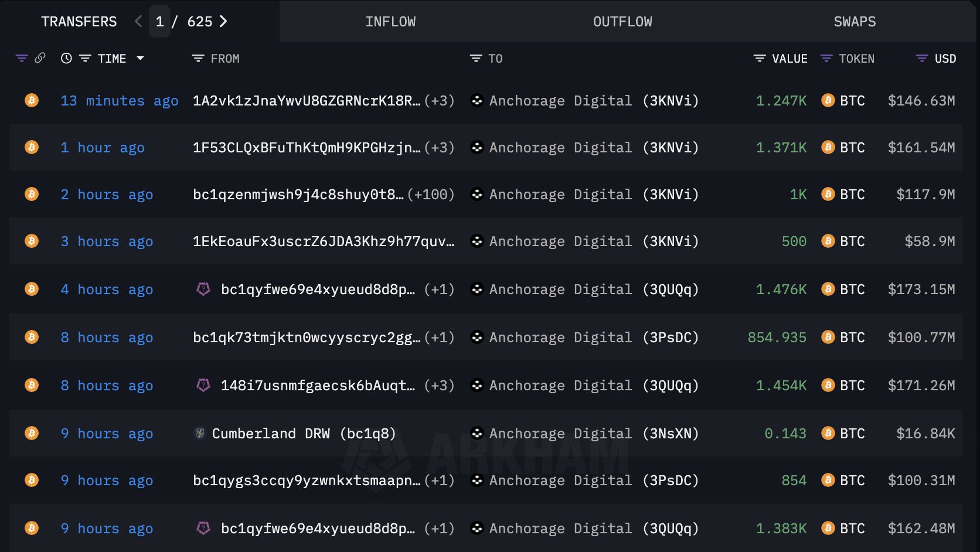Open the 1EkEoauFx3uscrZ6JDA3Khz9h77quv address link
The width and height of the screenshot is (980, 552).
pos(323,241)
